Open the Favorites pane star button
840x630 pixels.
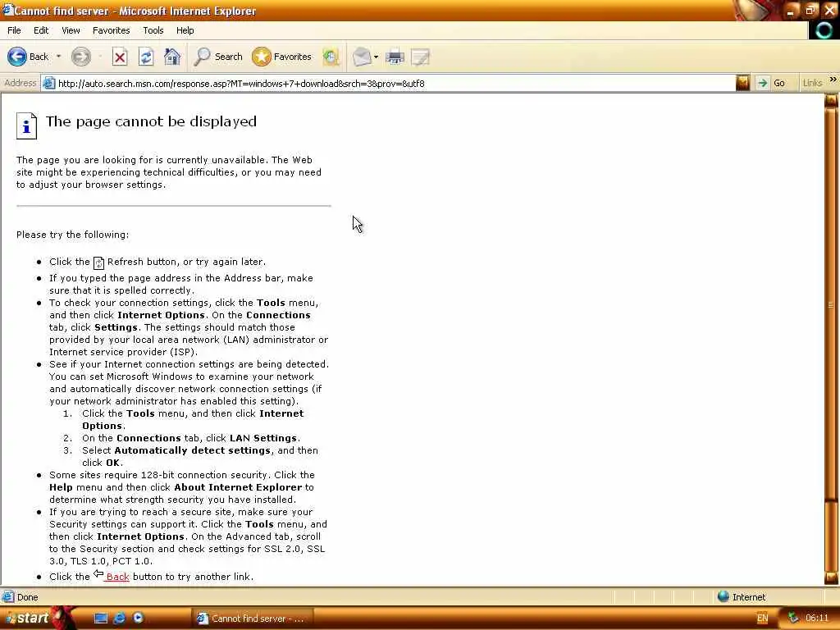pos(282,57)
